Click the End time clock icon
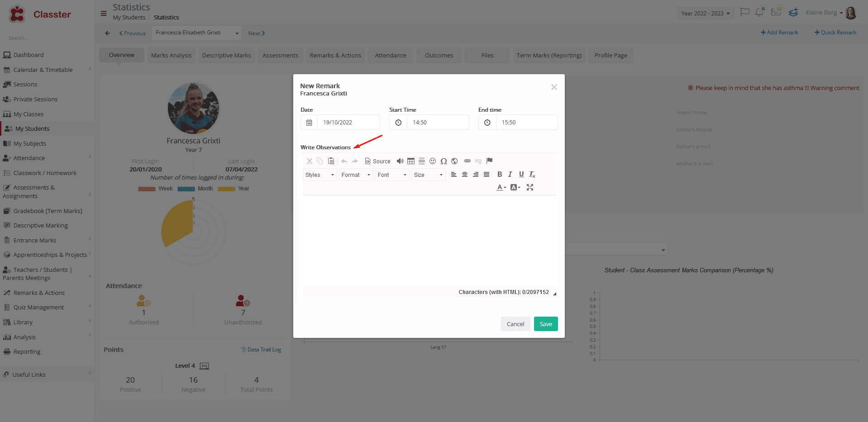868x422 pixels. point(487,123)
